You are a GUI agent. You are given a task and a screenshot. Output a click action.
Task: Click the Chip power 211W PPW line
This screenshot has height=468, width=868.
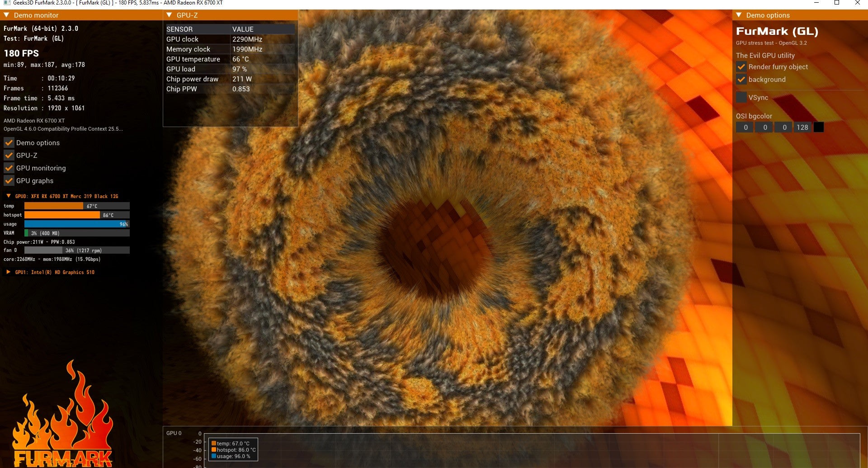tap(39, 242)
